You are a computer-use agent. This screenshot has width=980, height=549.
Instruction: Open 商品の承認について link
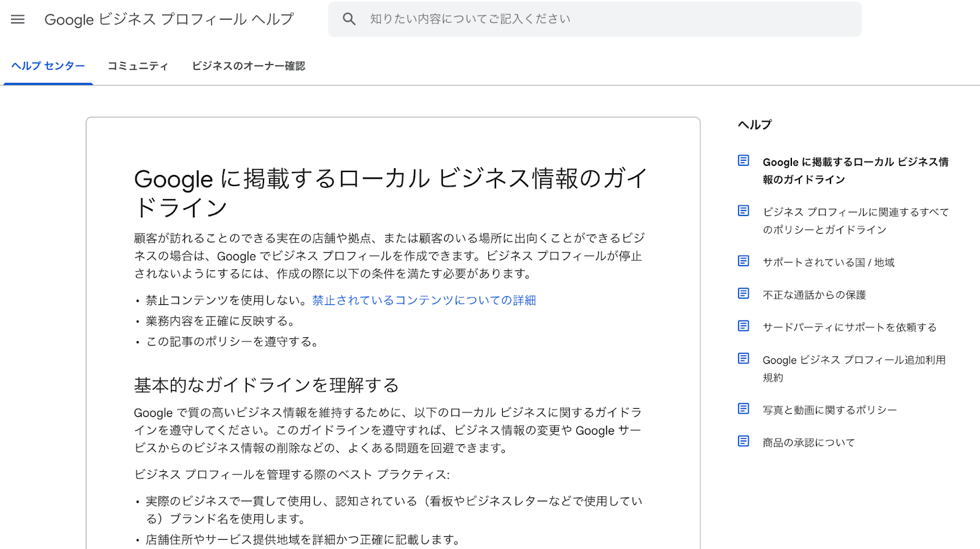click(x=809, y=443)
